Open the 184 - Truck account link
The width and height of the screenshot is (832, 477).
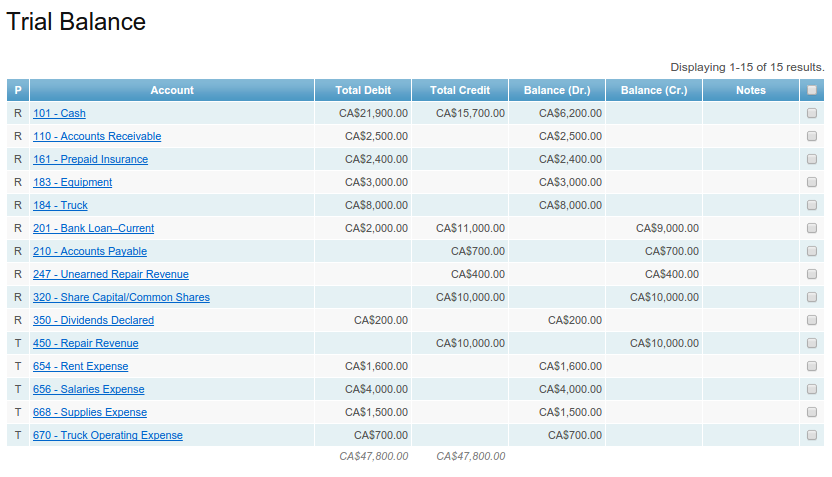click(60, 205)
